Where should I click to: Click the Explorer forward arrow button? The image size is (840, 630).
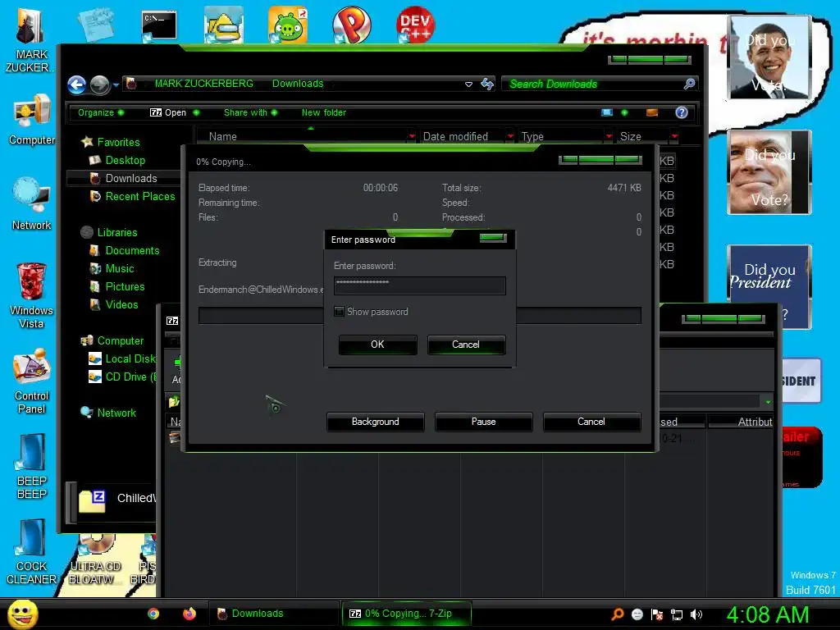pos(99,84)
